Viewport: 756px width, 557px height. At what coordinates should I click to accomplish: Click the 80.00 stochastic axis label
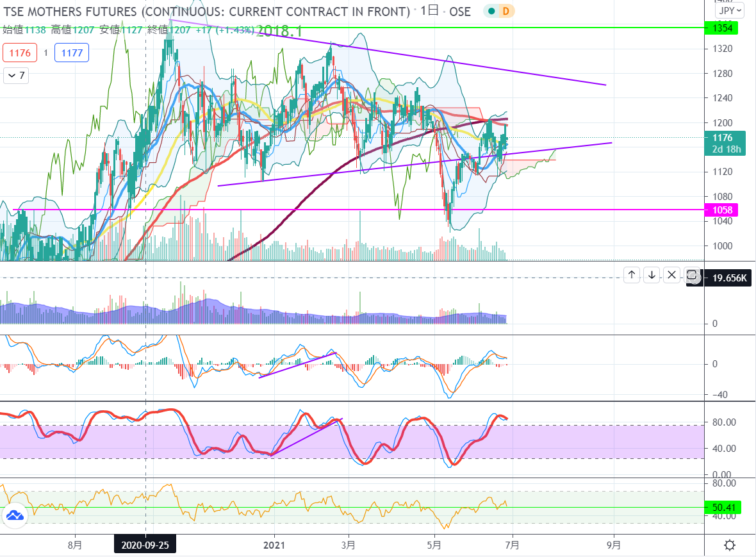724,422
